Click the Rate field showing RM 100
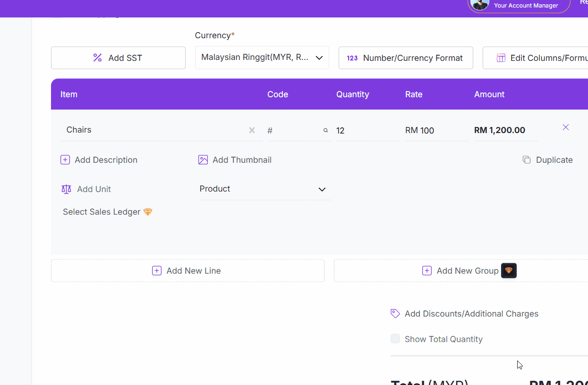This screenshot has width=588, height=385. [437, 130]
